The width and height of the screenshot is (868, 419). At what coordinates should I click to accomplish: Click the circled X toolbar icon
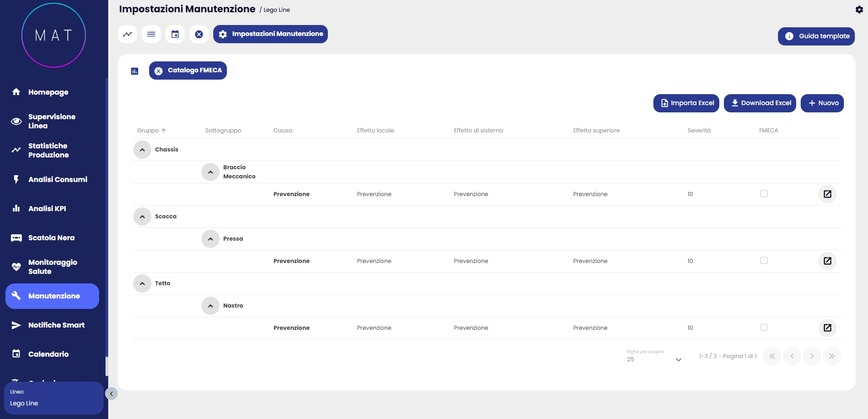point(199,34)
